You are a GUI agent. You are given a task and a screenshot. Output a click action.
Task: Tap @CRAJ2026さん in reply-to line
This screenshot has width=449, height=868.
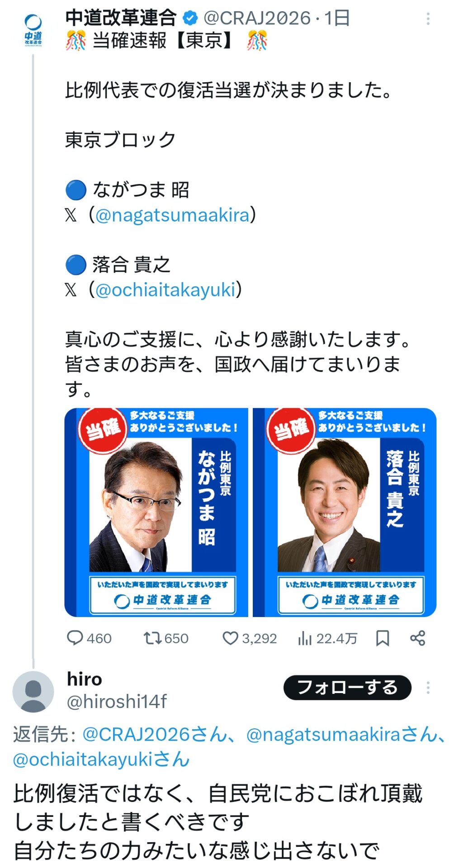tap(155, 734)
